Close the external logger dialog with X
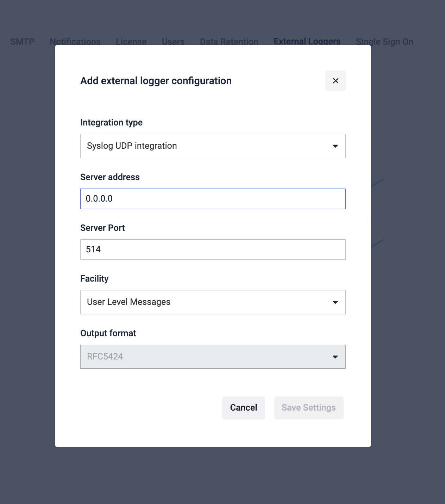 point(336,81)
